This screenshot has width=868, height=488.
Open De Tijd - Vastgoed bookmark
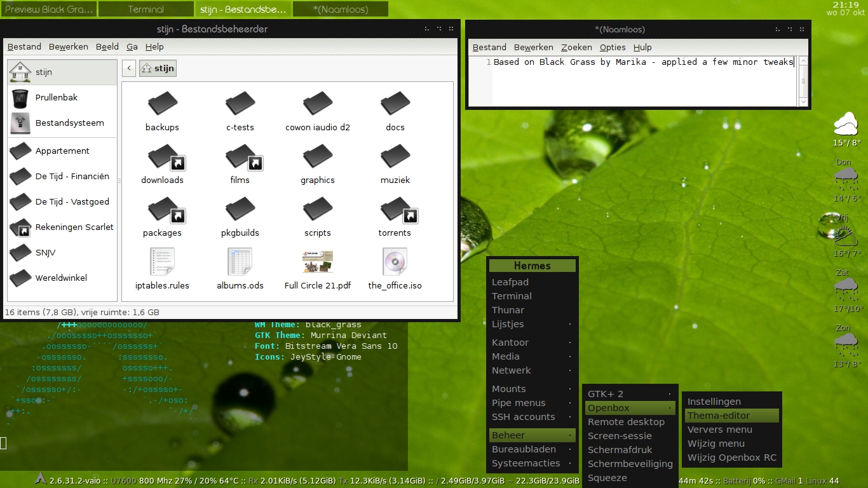pos(62,202)
